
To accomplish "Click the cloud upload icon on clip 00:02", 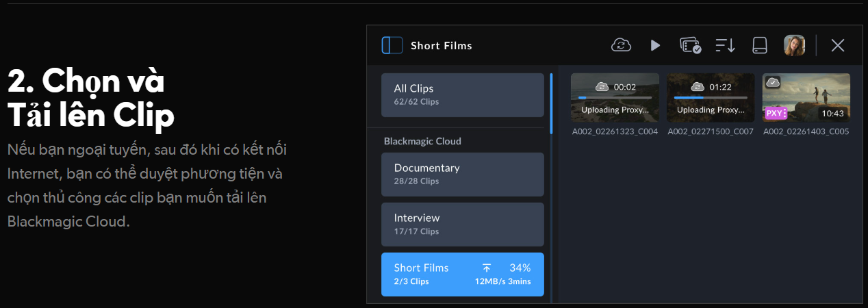I will click(x=602, y=86).
